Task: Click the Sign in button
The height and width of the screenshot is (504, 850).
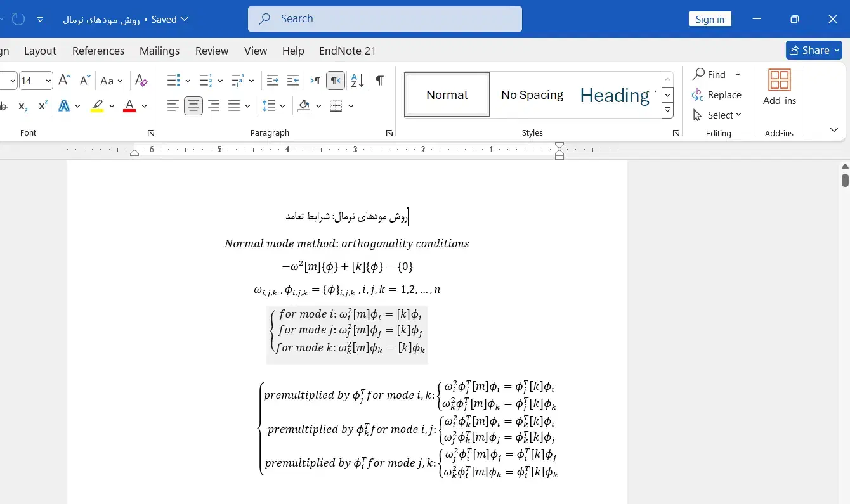Action: (x=710, y=19)
